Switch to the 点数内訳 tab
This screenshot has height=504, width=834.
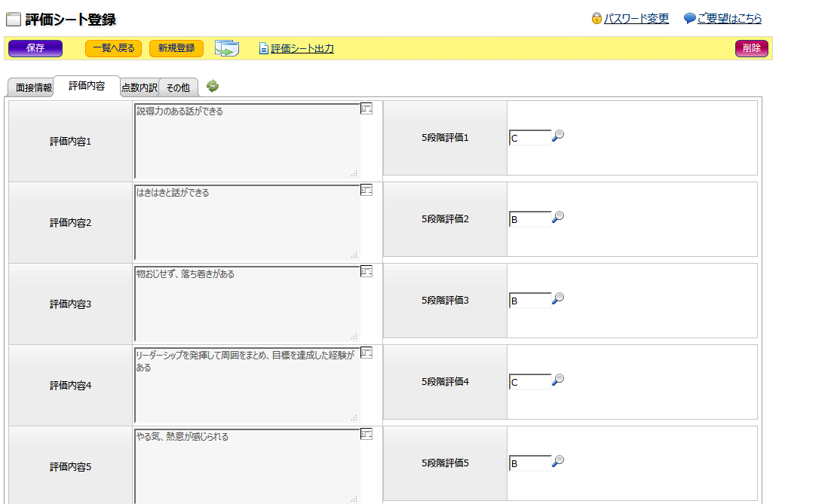(x=140, y=88)
